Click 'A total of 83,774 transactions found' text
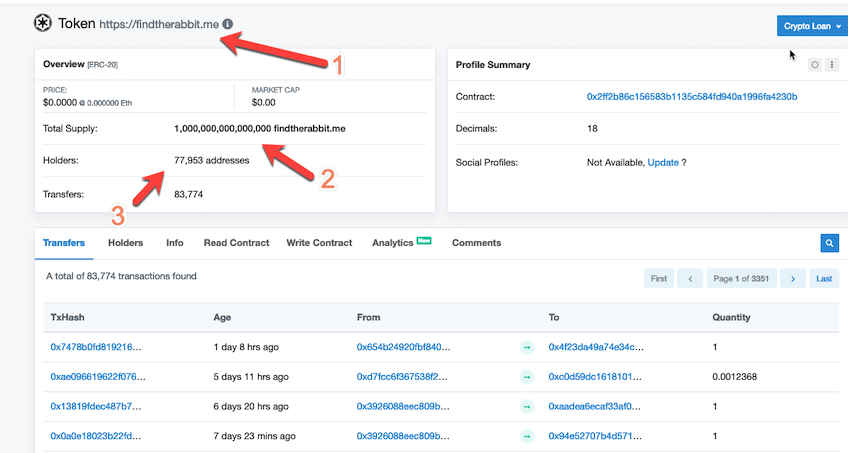Image resolution: width=848 pixels, height=453 pixels. 121,276
